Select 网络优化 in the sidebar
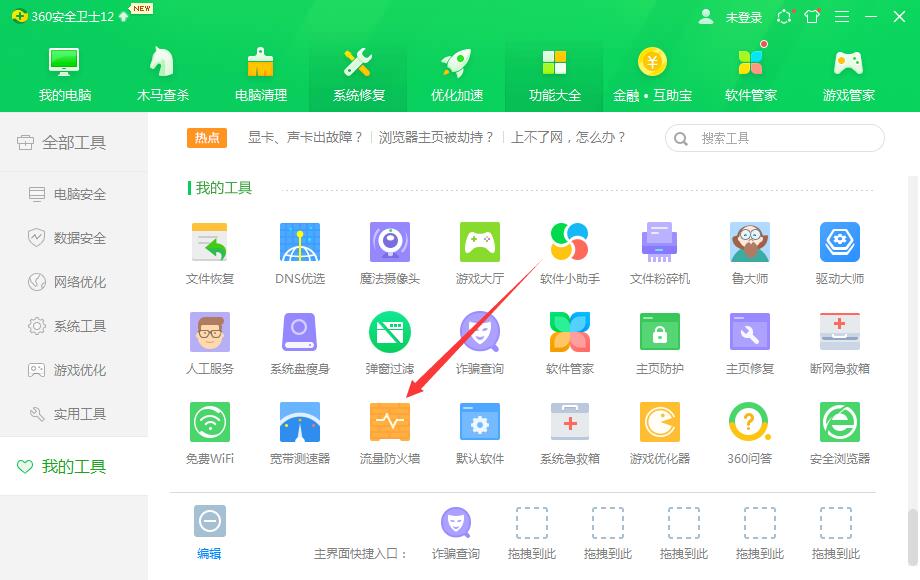 point(66,282)
